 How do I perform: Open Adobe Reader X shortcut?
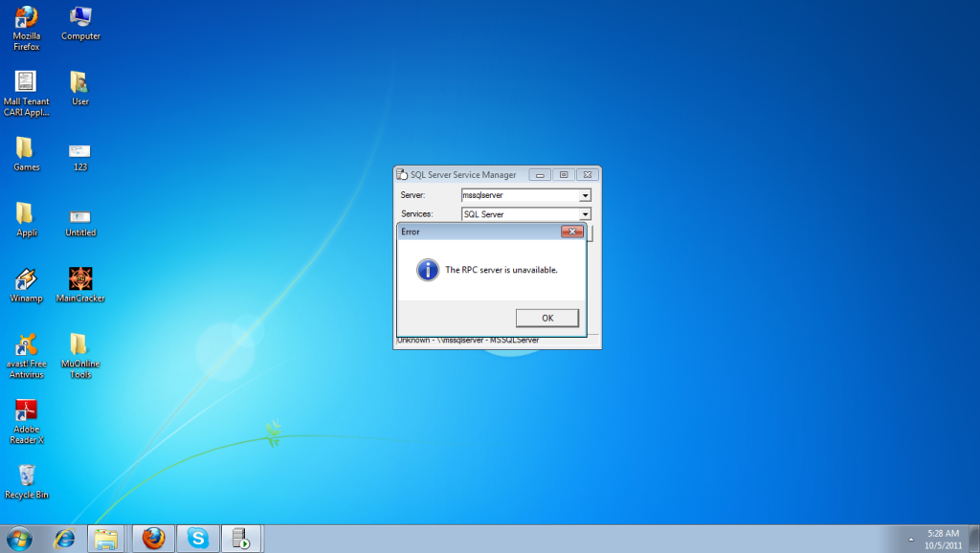26,422
